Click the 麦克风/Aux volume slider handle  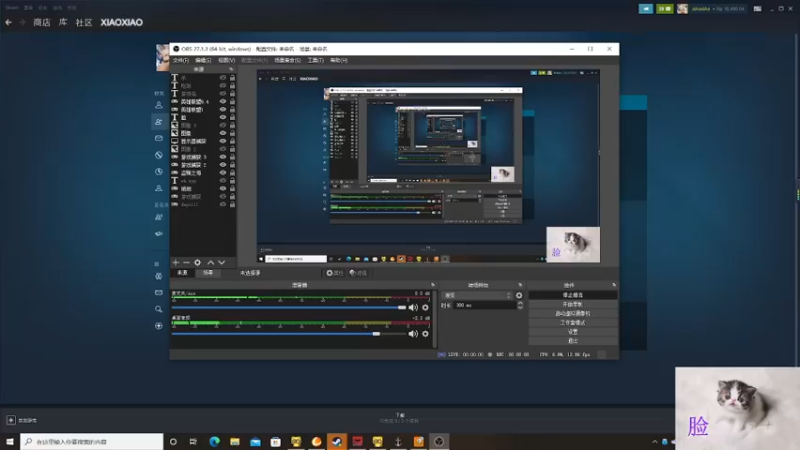tap(402, 307)
